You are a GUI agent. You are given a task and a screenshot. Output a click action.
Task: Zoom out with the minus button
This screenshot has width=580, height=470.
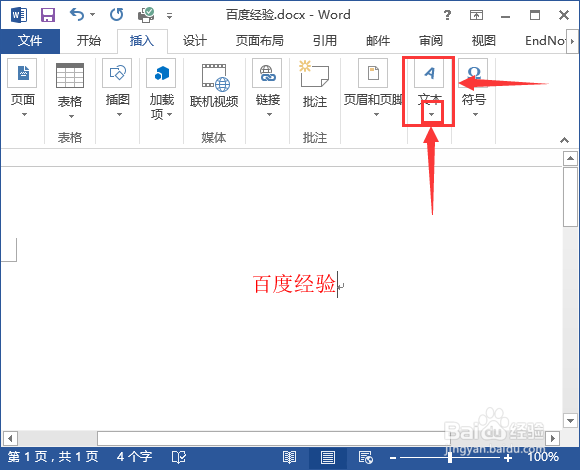click(x=393, y=458)
